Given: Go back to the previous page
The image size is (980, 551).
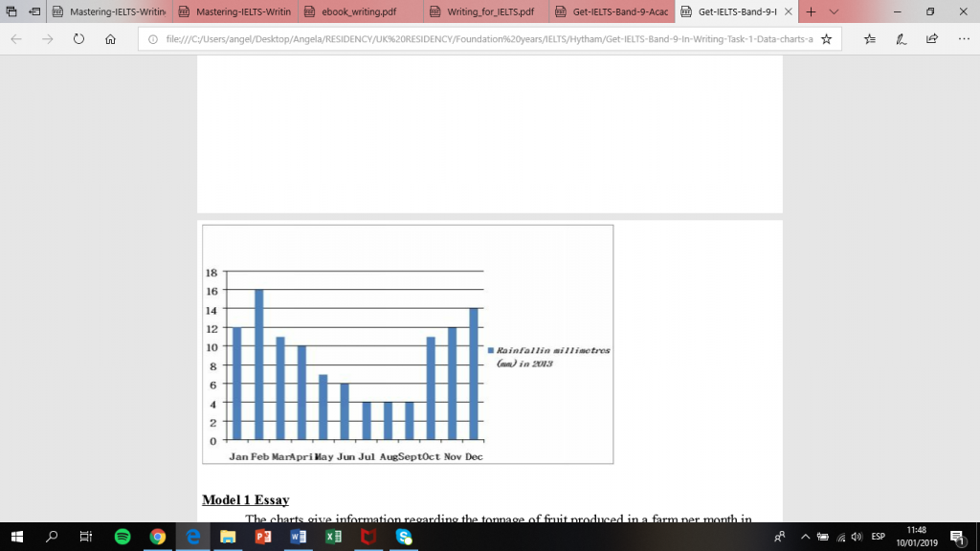Looking at the screenshot, I should point(14,40).
